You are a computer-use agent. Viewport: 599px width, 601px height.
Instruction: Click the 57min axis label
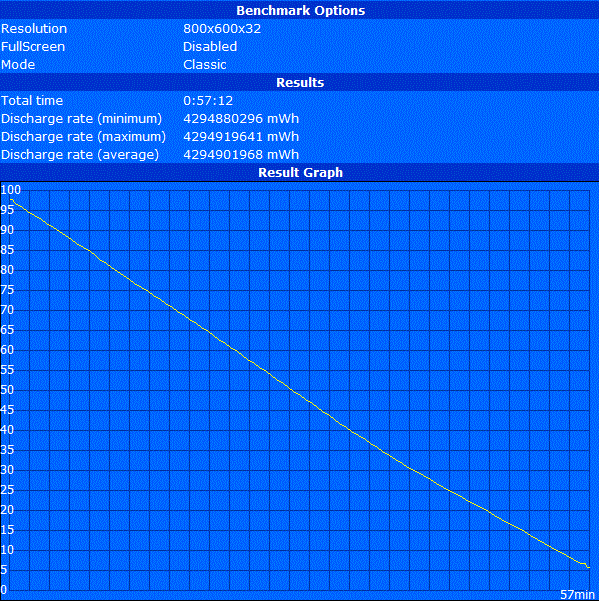pos(577,594)
